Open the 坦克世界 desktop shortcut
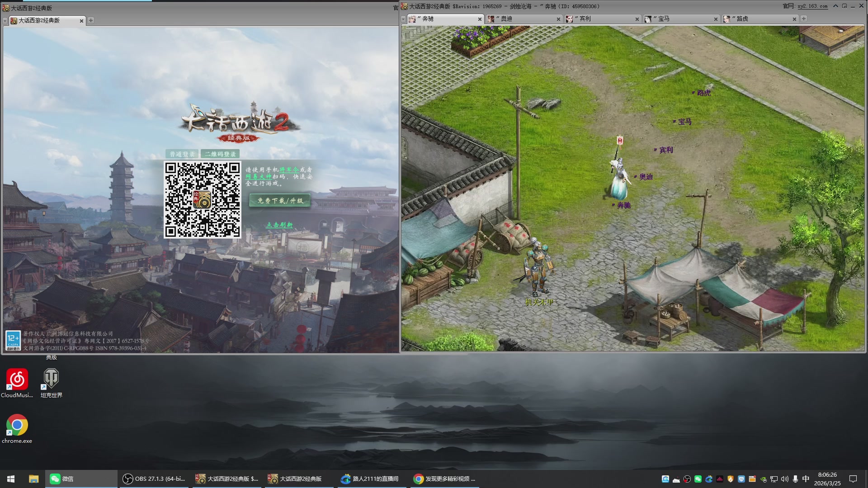 pyautogui.click(x=51, y=379)
